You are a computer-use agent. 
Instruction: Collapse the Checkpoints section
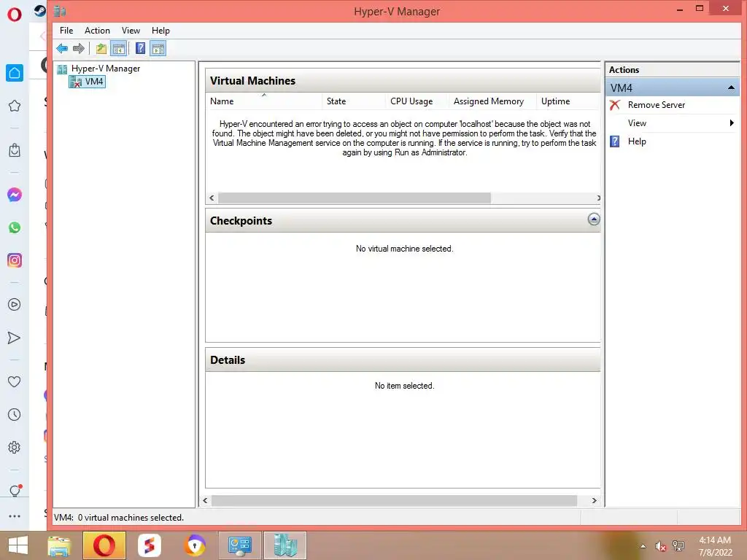[594, 219]
